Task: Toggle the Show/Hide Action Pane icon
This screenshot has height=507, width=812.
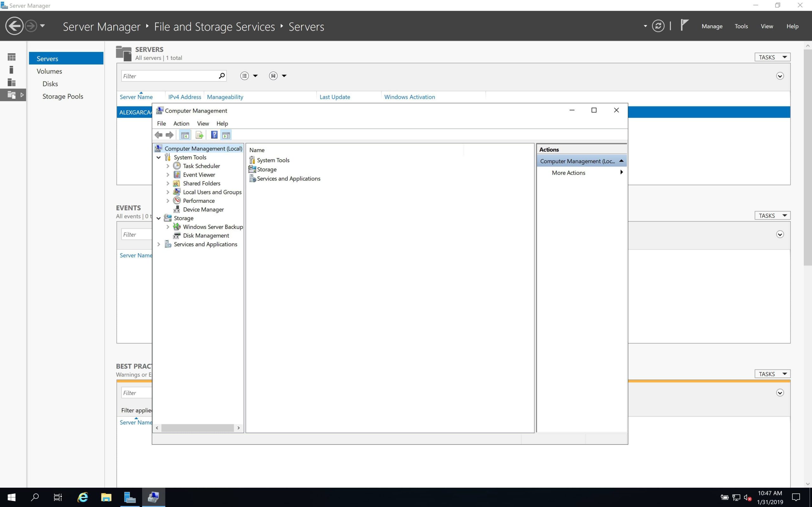Action: (x=226, y=135)
